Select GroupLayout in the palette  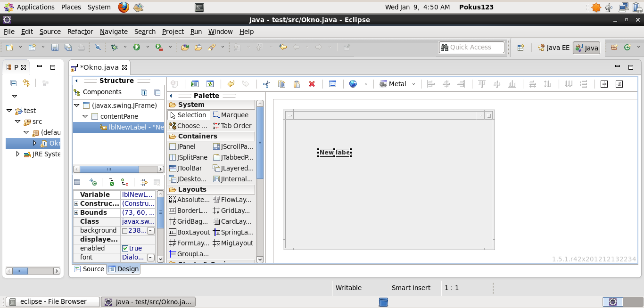189,254
